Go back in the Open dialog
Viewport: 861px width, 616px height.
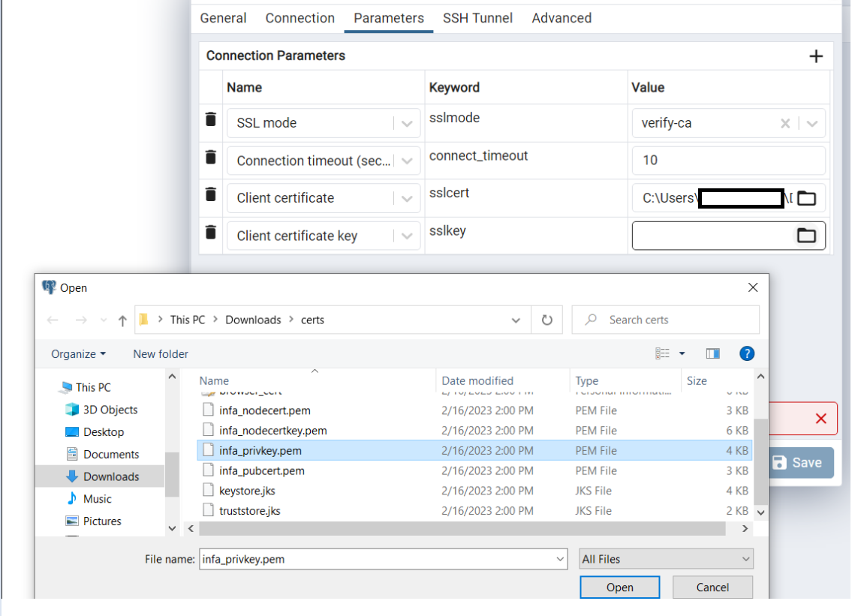pyautogui.click(x=53, y=320)
